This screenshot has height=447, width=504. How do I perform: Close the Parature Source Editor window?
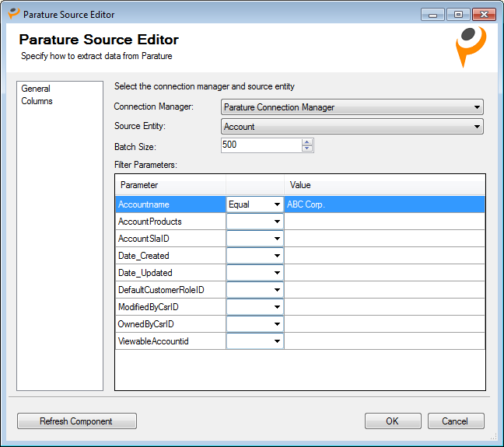(x=484, y=15)
